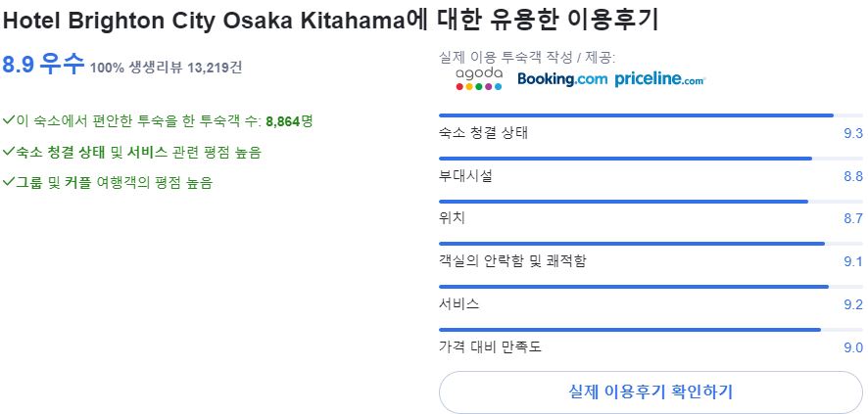This screenshot has height=414, width=868.
Task: Click the 부대시설 rating bar
Action: pyautogui.click(x=651, y=159)
